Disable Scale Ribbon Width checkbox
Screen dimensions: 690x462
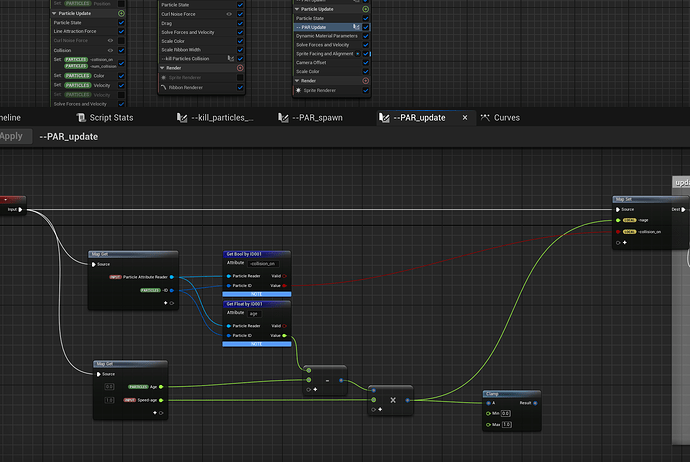coord(240,50)
